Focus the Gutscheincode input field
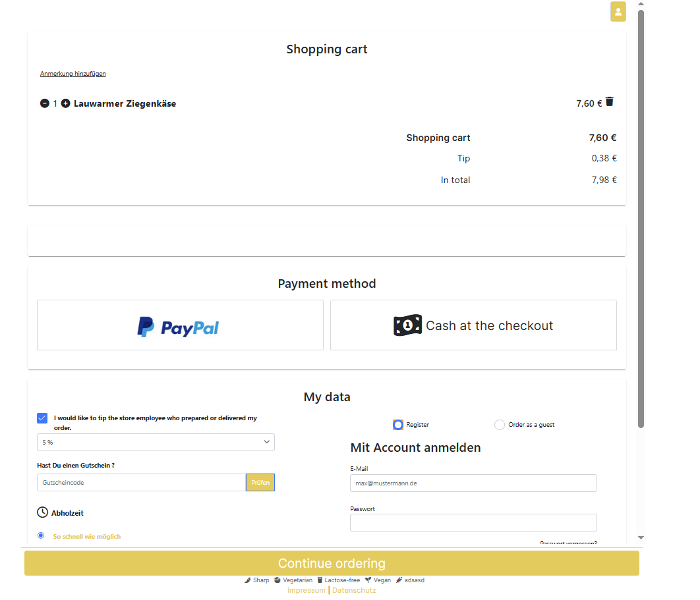 click(142, 483)
